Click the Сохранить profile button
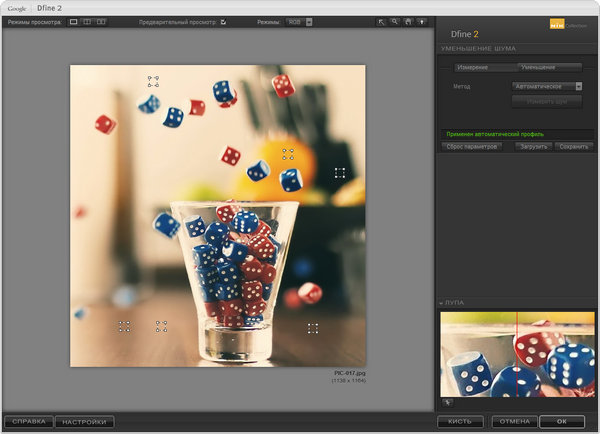 575,147
